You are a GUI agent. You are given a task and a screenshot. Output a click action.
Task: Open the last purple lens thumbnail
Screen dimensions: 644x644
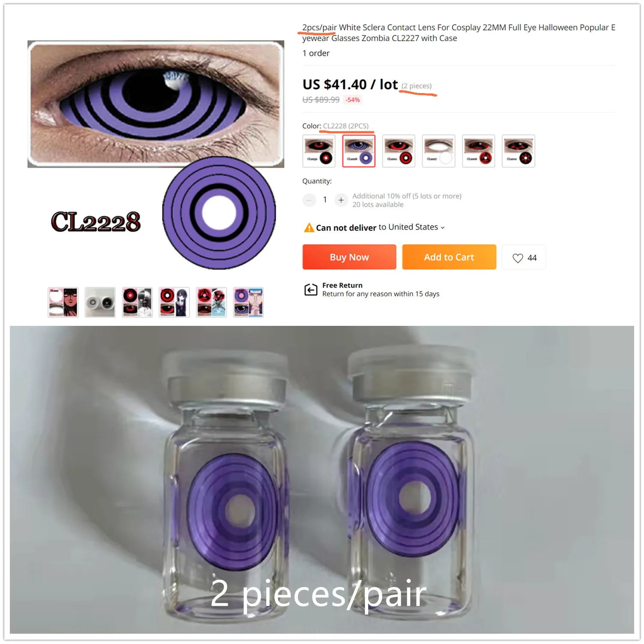248,302
